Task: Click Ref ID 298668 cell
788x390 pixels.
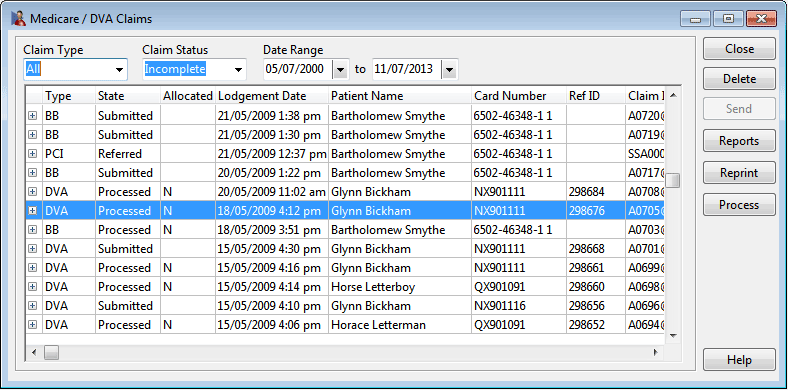Action: [596, 249]
